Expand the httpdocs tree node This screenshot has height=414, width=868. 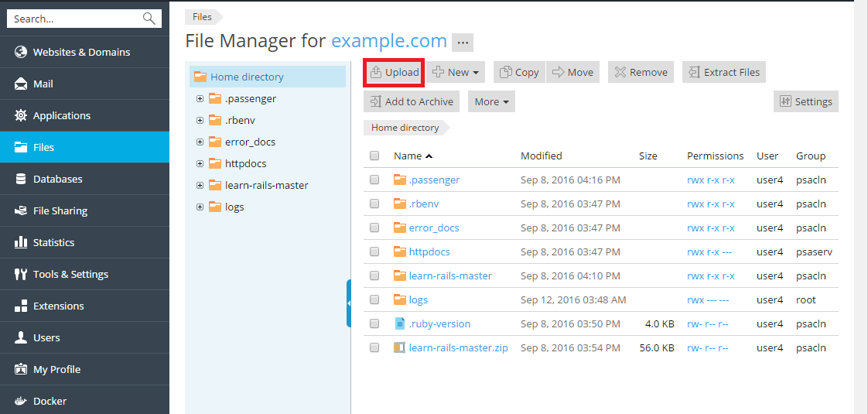[x=200, y=164]
